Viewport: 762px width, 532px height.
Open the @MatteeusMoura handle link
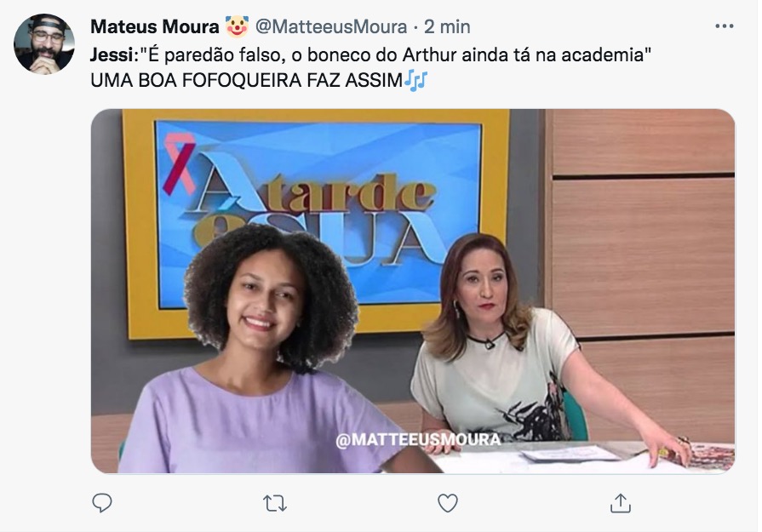[x=331, y=26]
